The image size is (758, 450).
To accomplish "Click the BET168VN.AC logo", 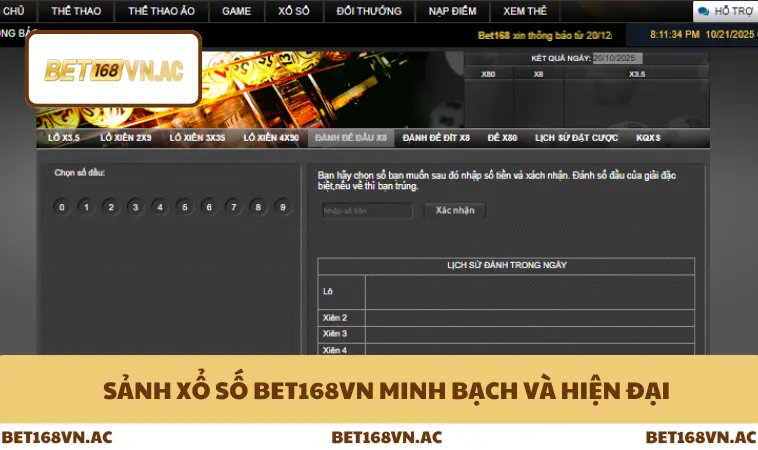I will pyautogui.click(x=113, y=70).
